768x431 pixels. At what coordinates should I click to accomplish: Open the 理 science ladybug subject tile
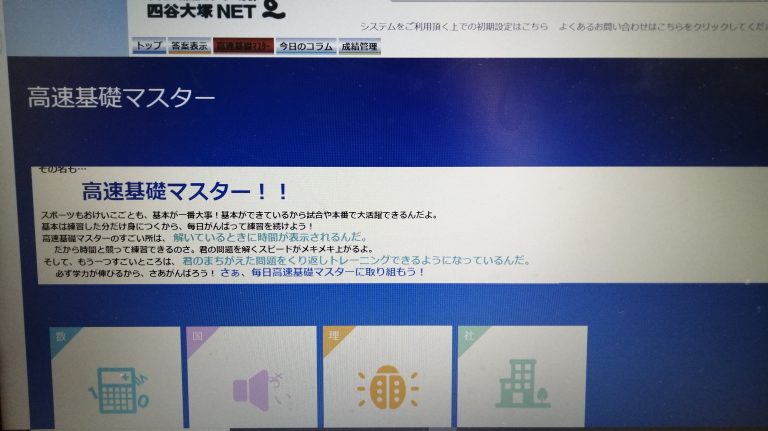tap(387, 377)
